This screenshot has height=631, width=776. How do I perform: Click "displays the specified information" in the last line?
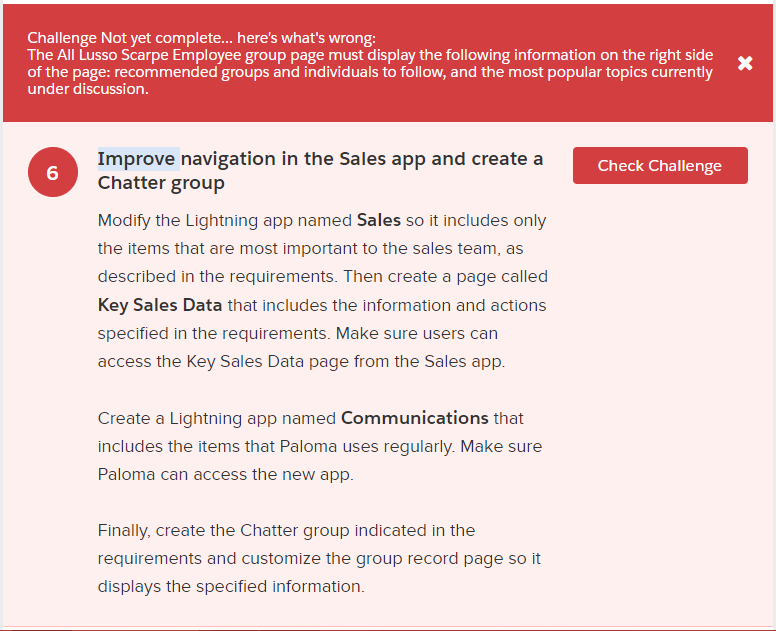tap(231, 586)
